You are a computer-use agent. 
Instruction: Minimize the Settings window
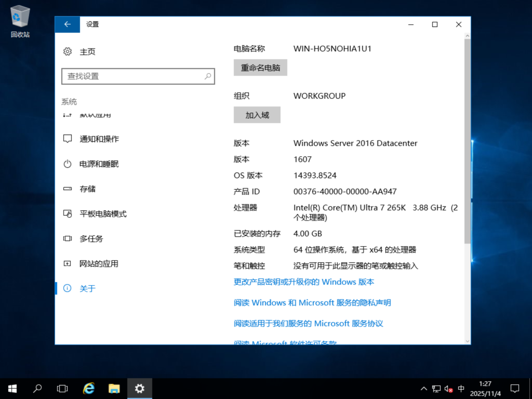click(411, 25)
